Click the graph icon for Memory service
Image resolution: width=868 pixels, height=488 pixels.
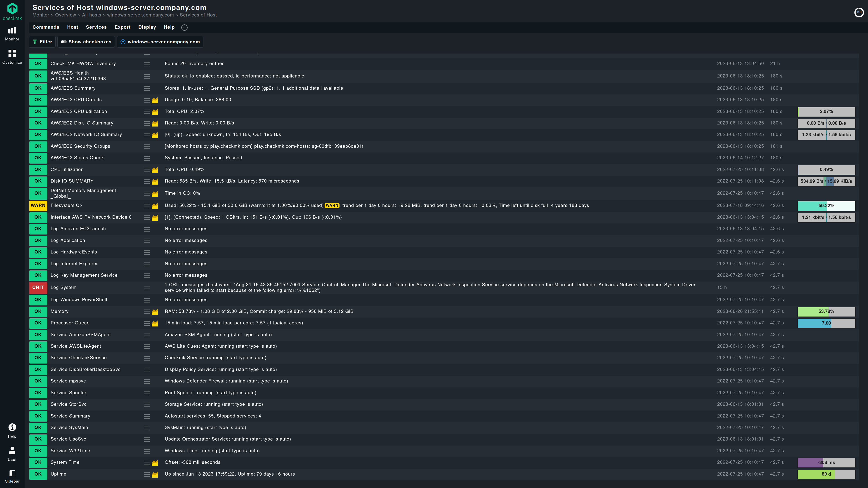coord(155,312)
